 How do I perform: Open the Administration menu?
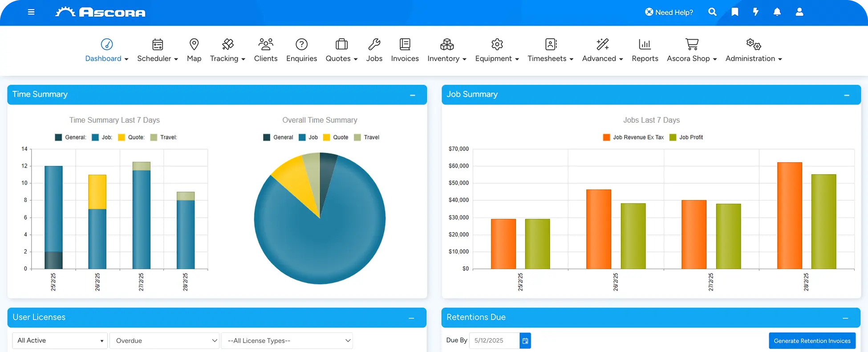coord(753,50)
